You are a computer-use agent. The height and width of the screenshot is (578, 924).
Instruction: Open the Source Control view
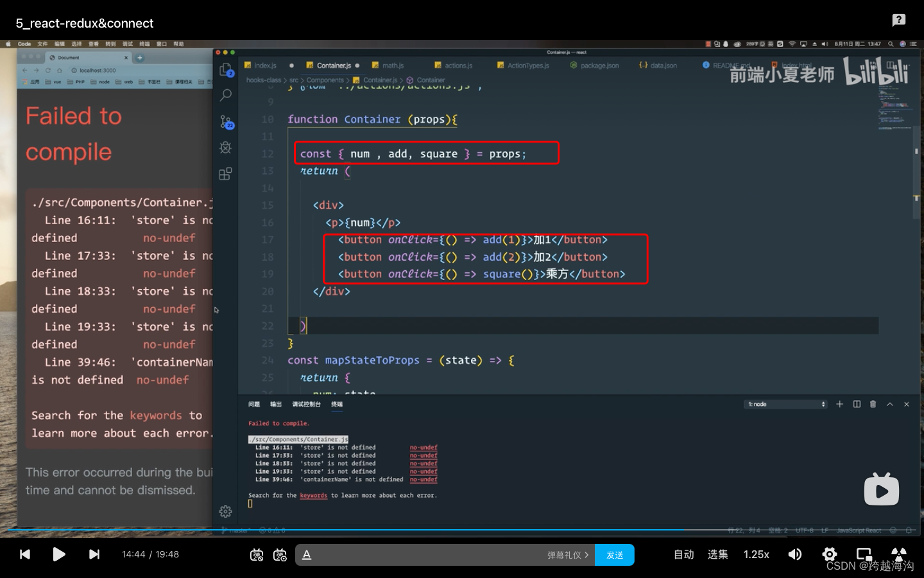tap(226, 121)
